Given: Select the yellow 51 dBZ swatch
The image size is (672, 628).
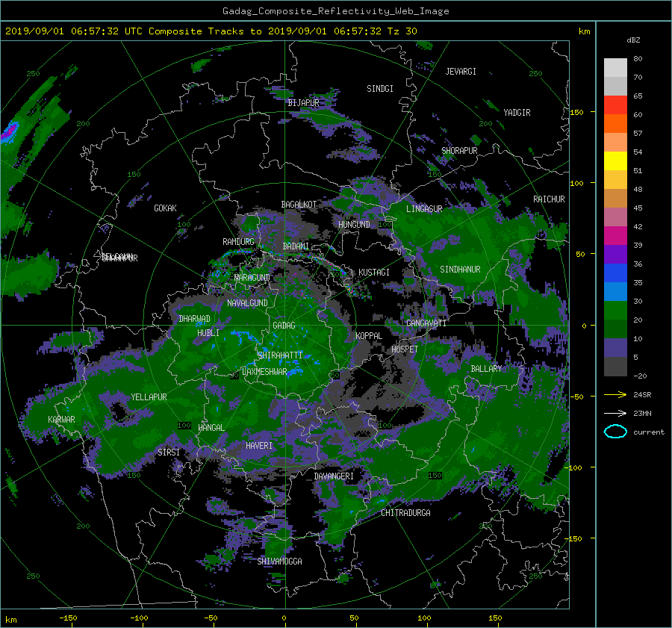Looking at the screenshot, I should click(x=615, y=161).
